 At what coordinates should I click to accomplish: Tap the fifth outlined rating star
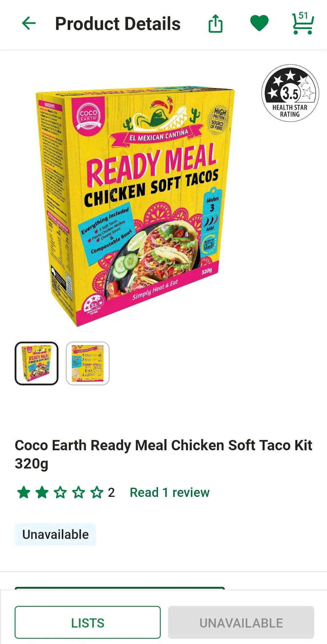pyautogui.click(x=97, y=492)
